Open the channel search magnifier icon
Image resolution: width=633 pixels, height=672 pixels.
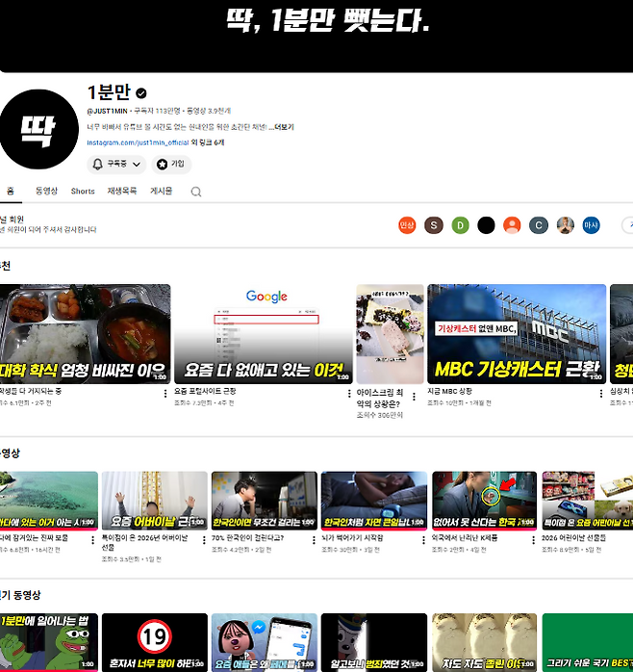(195, 192)
